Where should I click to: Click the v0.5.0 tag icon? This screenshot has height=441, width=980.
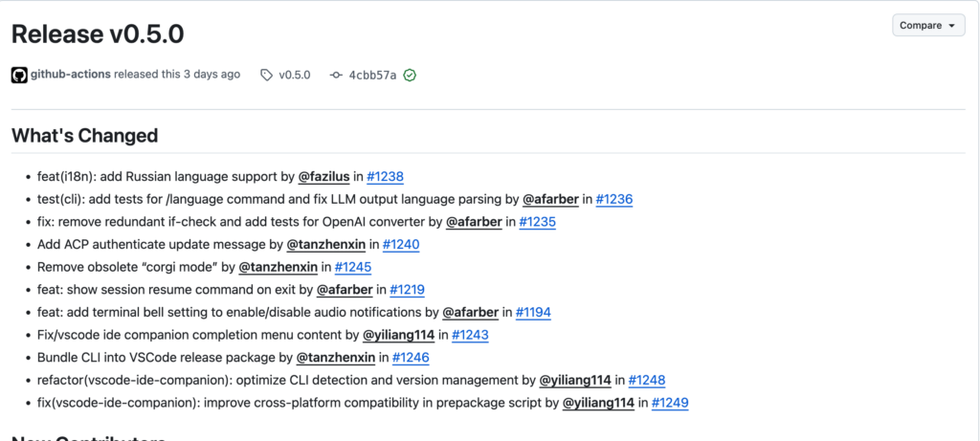[x=266, y=75]
